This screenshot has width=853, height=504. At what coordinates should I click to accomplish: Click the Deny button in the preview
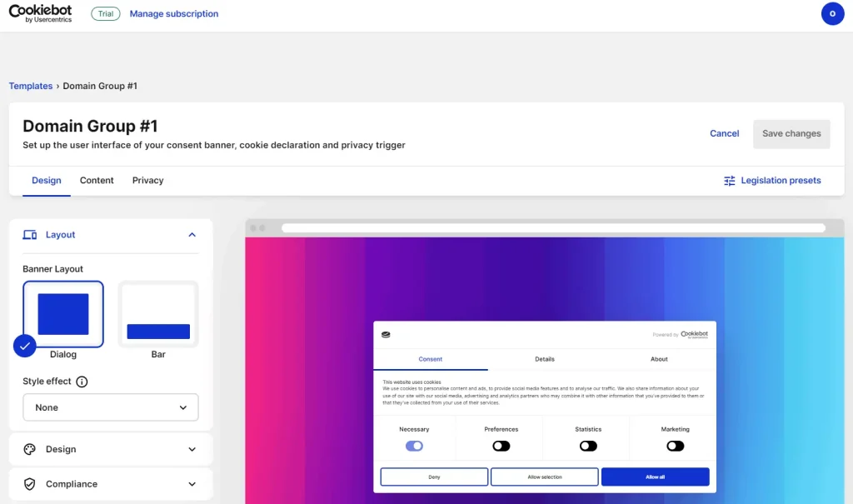pos(434,476)
